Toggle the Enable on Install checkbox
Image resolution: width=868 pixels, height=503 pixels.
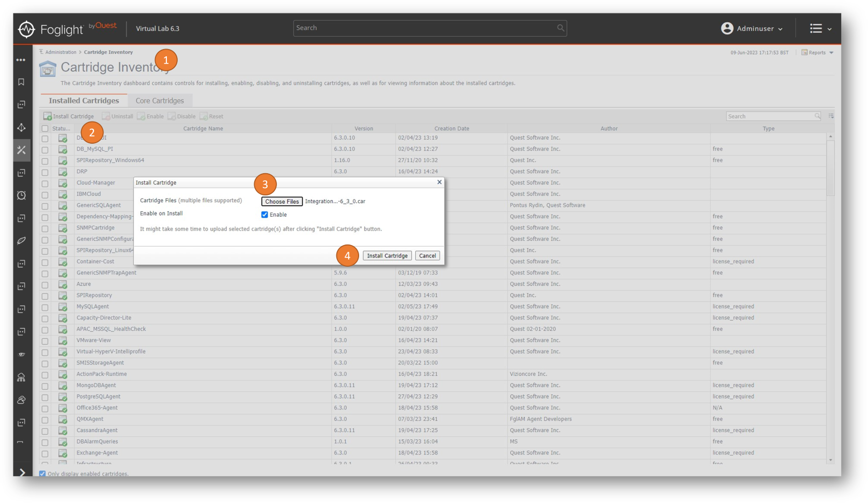click(265, 215)
